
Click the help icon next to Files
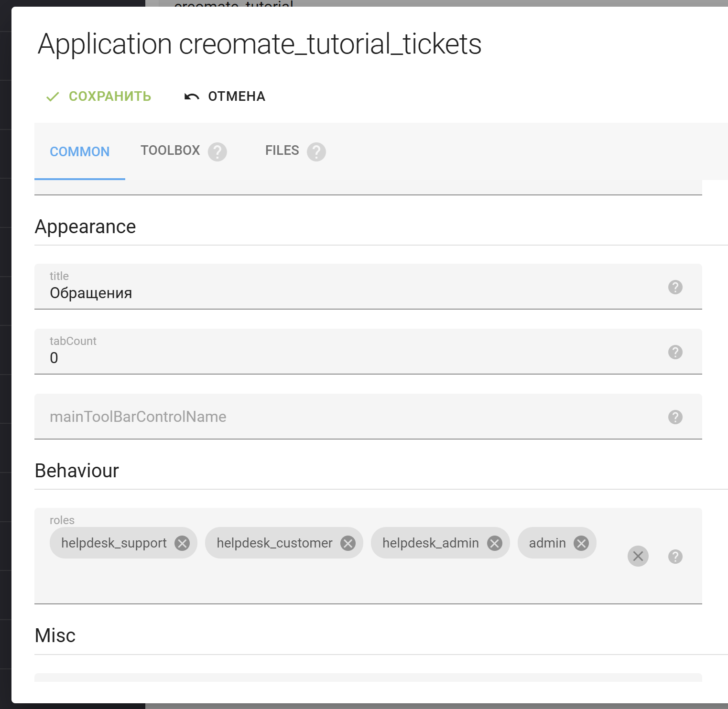[316, 152]
